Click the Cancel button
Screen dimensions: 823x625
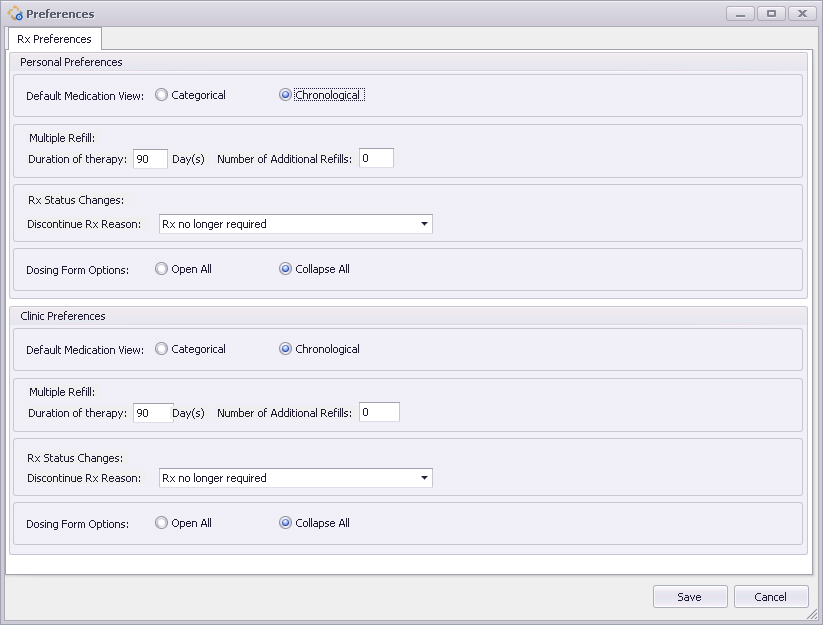tap(771, 597)
